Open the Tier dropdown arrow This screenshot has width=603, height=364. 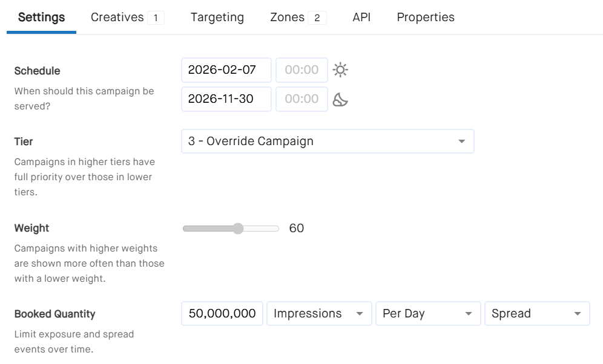click(x=461, y=141)
